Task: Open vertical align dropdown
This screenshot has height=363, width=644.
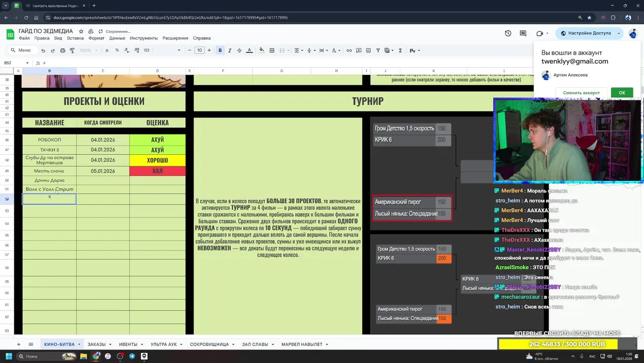Action: [x=311, y=50]
